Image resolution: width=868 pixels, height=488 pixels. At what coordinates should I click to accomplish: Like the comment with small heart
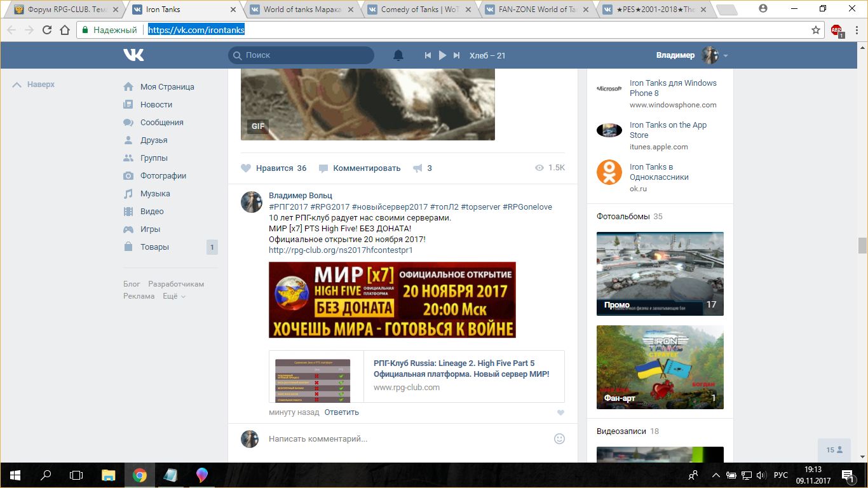(x=560, y=413)
